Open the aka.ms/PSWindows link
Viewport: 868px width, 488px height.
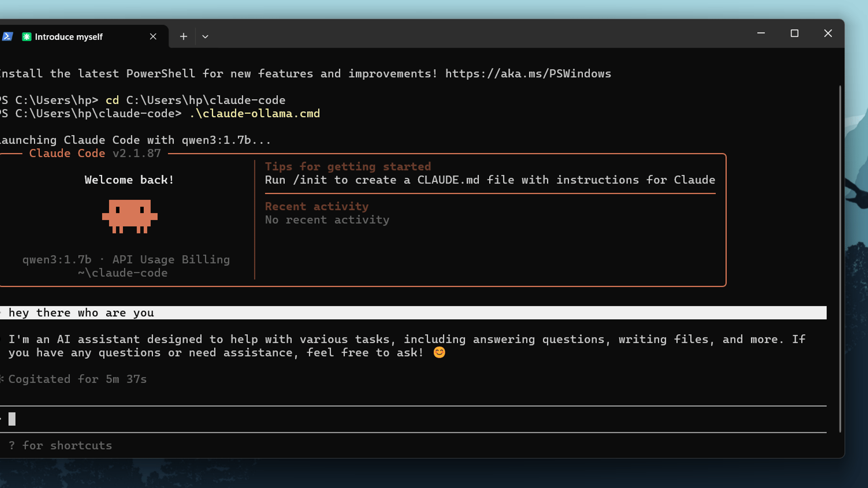(x=528, y=74)
